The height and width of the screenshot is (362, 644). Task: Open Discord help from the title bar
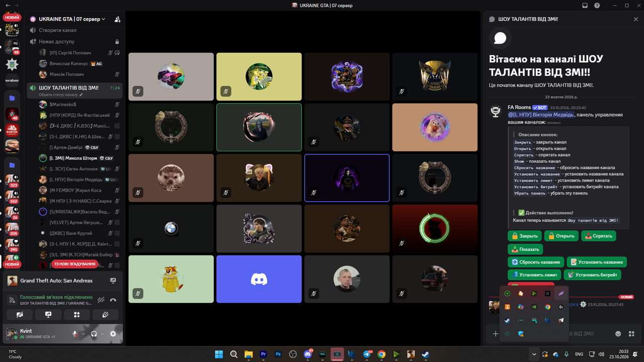point(597,6)
